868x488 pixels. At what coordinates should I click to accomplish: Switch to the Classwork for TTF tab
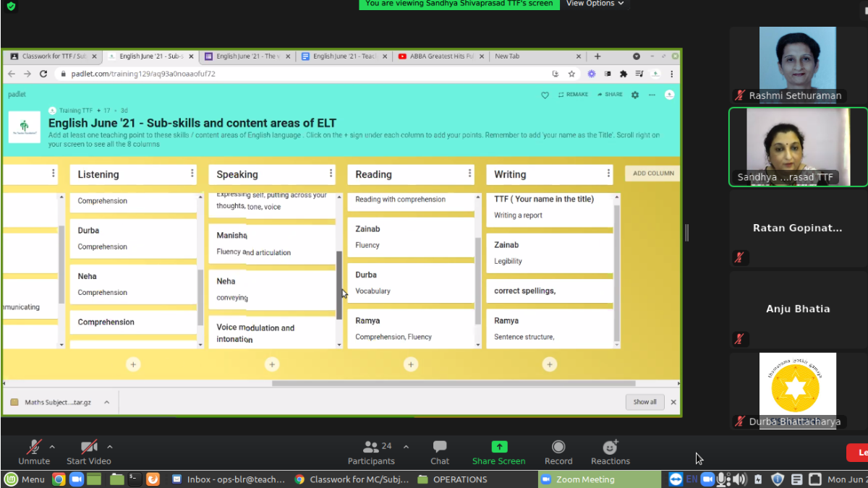pos(54,56)
